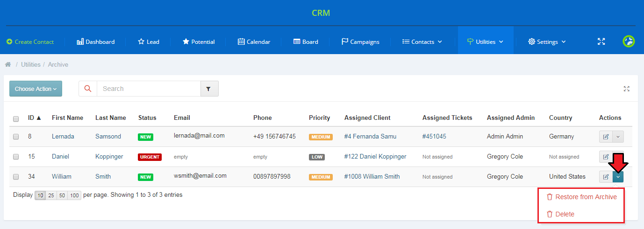
Task: Open Dashboard from navigation bar
Action: pyautogui.click(x=96, y=42)
